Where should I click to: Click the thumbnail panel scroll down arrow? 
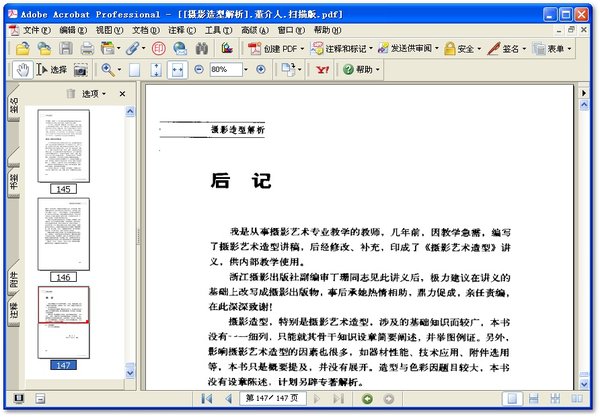130,373
